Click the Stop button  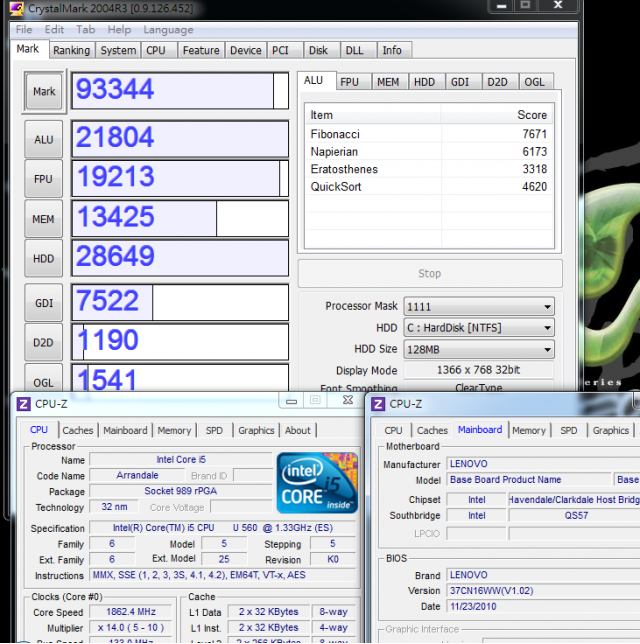click(x=430, y=274)
